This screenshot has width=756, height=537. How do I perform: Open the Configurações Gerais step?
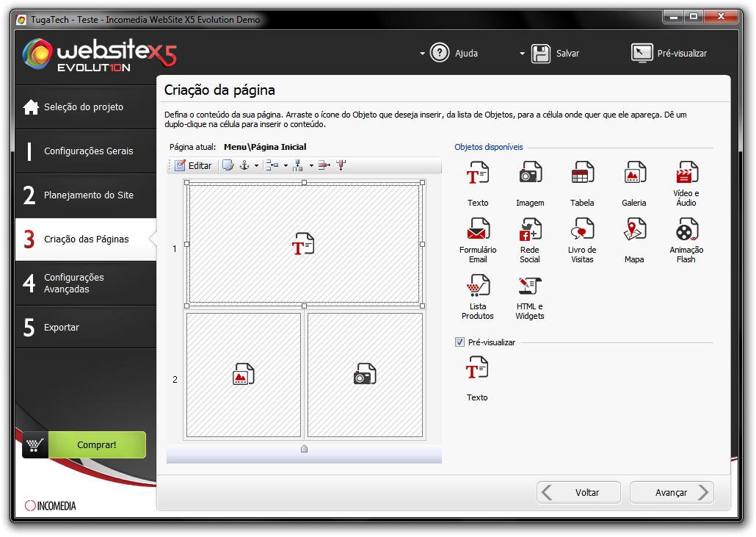click(86, 151)
